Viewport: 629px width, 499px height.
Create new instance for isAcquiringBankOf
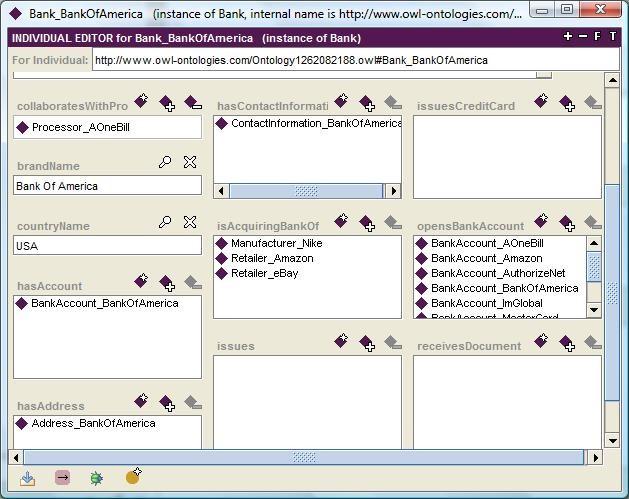[x=341, y=220]
